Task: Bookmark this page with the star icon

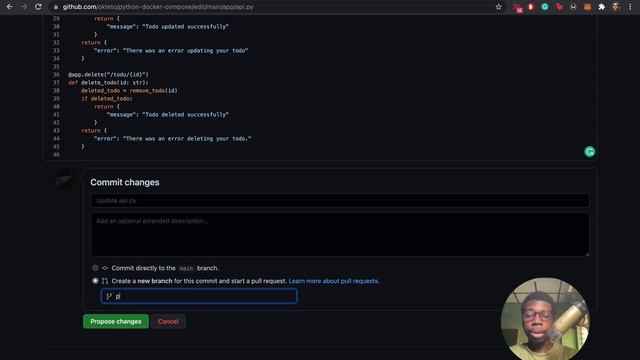Action: [x=498, y=7]
